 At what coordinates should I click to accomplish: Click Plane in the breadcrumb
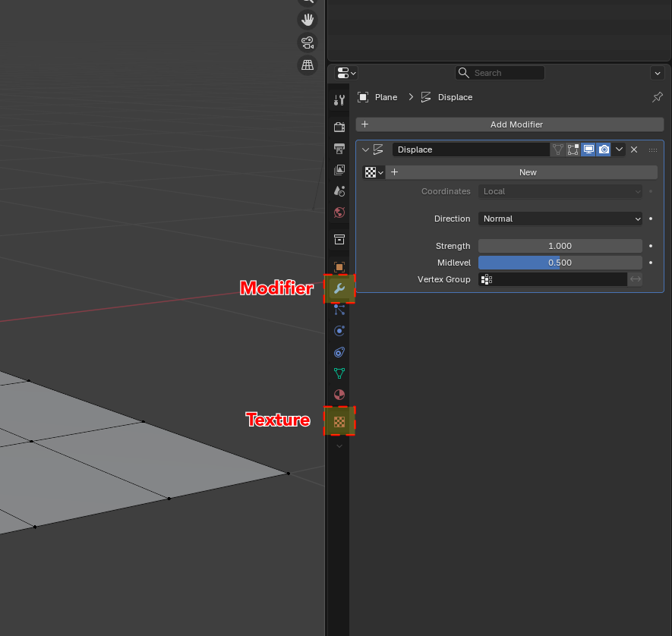pos(386,97)
